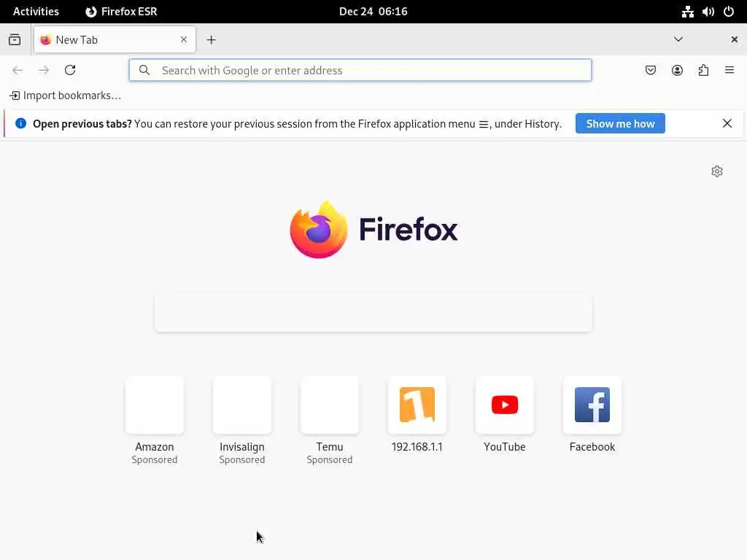Click the power icon in top bar

(729, 12)
